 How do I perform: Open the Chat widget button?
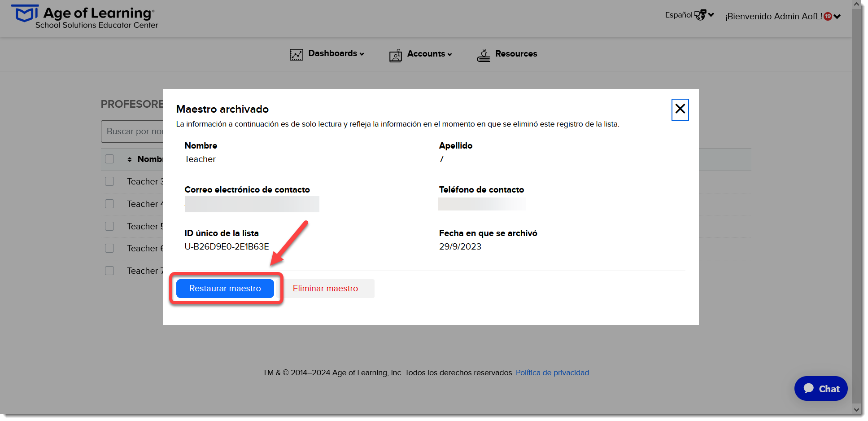click(x=821, y=389)
